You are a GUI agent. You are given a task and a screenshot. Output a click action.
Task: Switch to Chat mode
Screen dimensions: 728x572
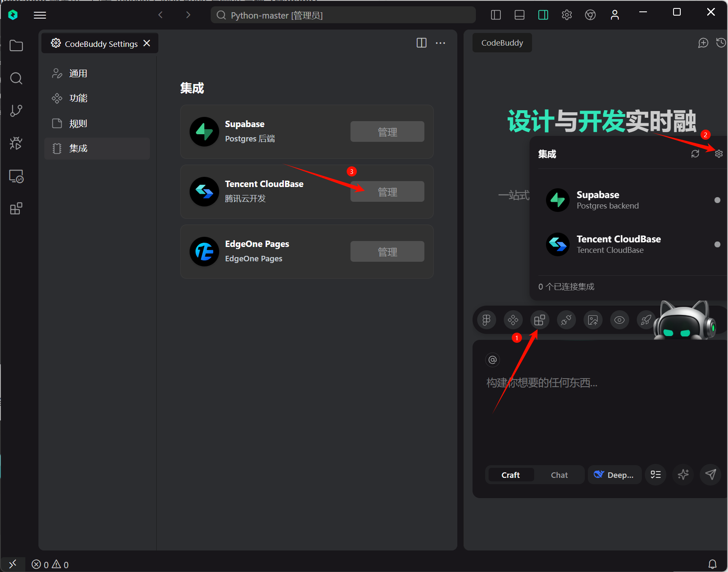[559, 475]
